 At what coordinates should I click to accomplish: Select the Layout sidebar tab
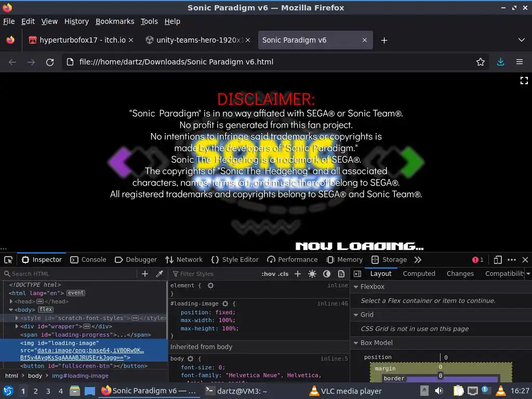pos(381,274)
